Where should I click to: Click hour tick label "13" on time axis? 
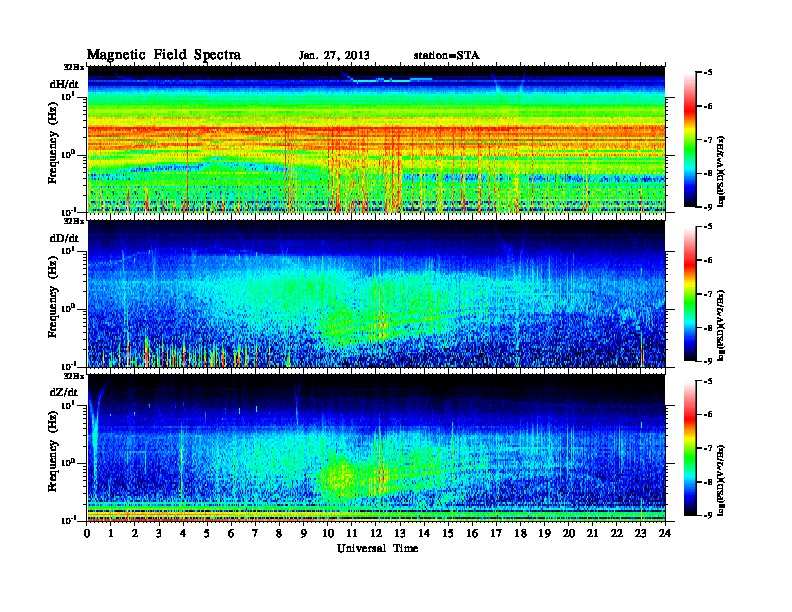[400, 533]
